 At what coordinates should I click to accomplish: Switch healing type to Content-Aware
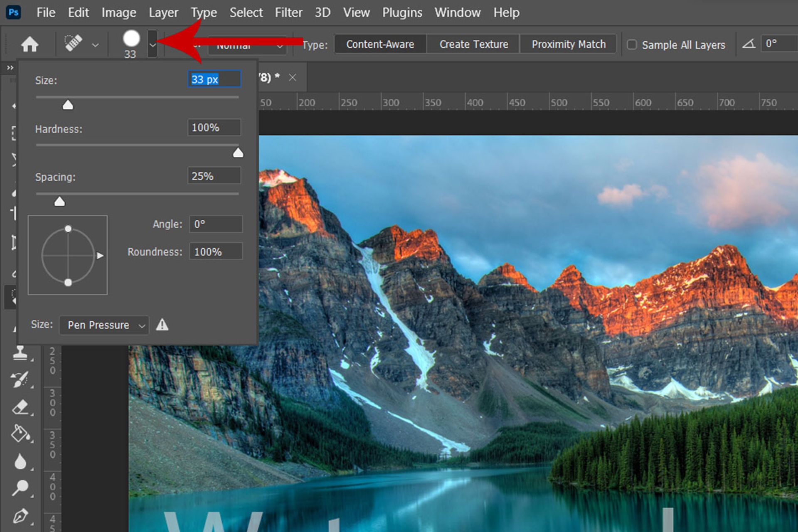(380, 44)
